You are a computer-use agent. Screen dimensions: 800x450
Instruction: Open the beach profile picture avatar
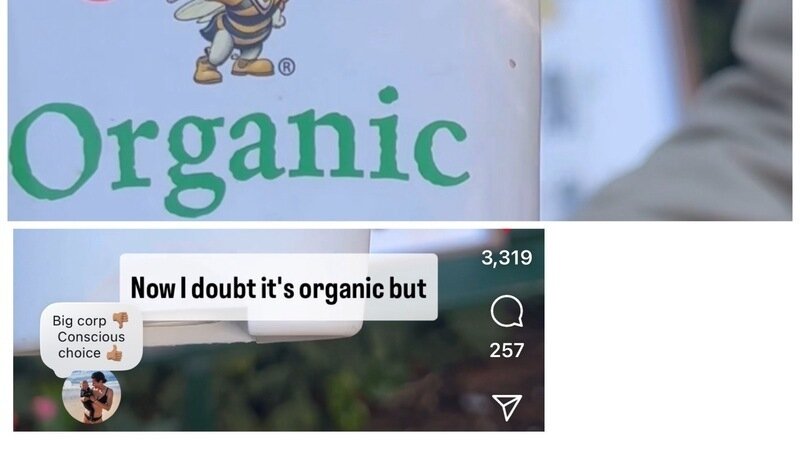(x=91, y=397)
